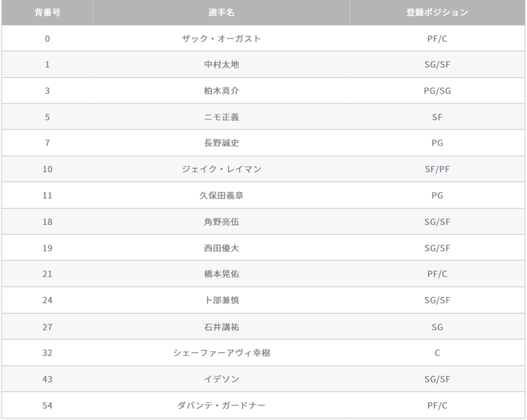Screen dimensions: 527x420
Task: Click player ジェイク・レイマン
Action: (221, 169)
